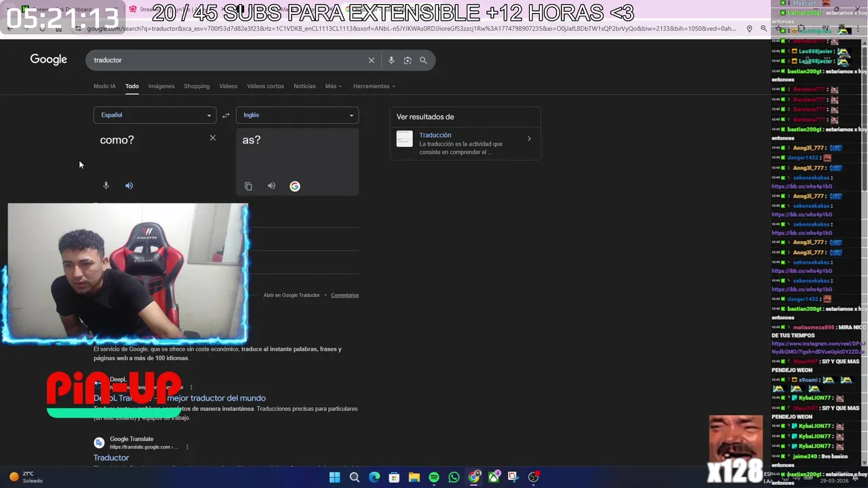868x488 pixels.
Task: Click the Google Translate result favicon
Action: click(99, 443)
